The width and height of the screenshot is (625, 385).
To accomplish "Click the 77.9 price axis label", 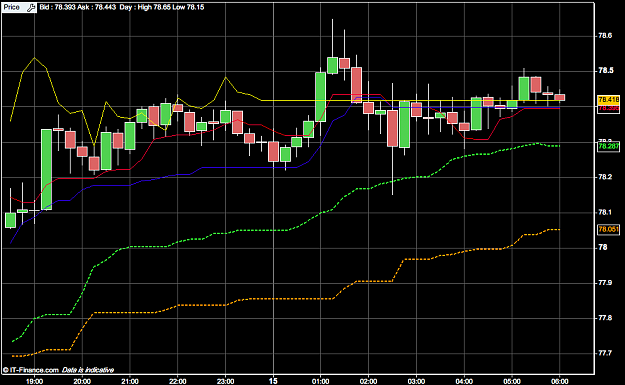I will pos(605,283).
